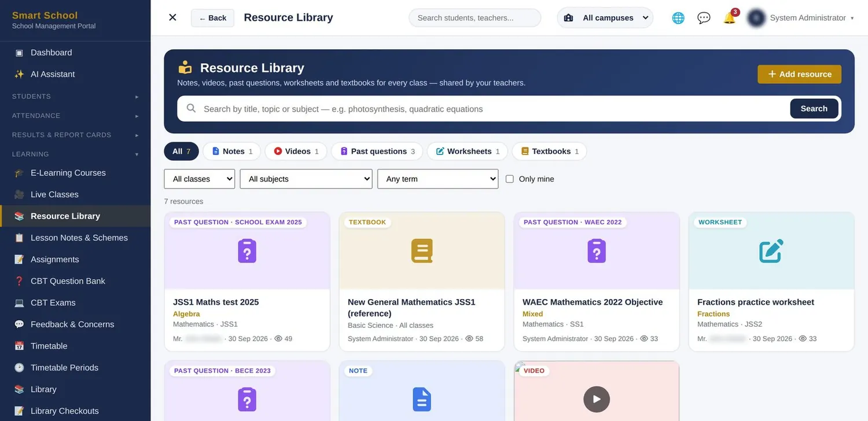Open Lesson Notes & Schemes link
868x421 pixels.
[75, 238]
